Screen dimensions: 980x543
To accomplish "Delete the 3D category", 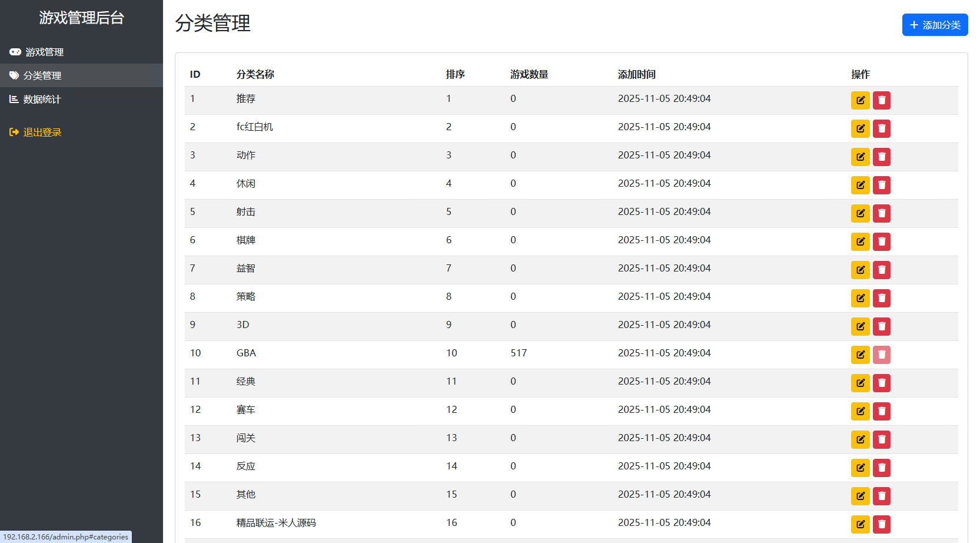I will [x=881, y=326].
